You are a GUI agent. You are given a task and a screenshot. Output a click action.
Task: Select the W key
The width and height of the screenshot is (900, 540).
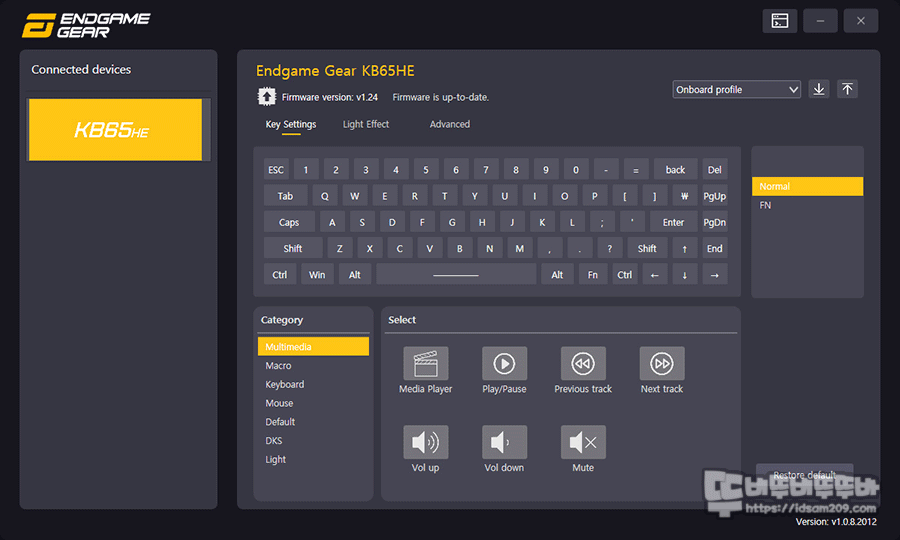355,196
